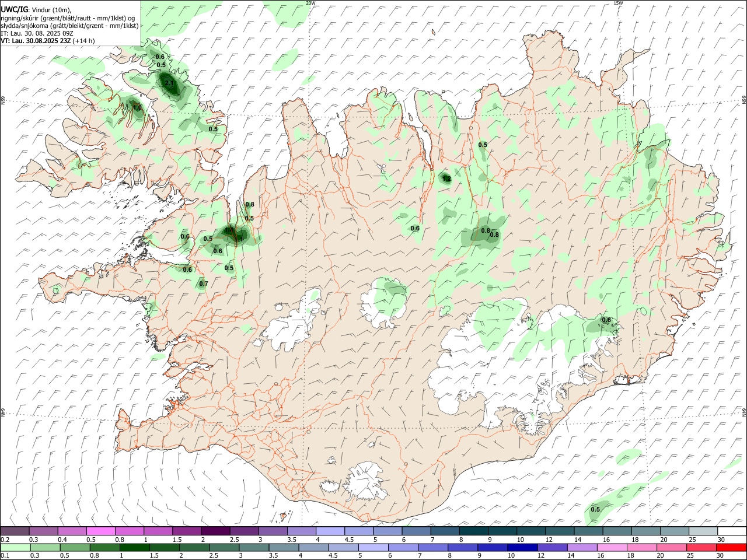747x560 pixels.
Task: Click the "UWC/IG: Vindur (10m)" title text
Action: 35,9
